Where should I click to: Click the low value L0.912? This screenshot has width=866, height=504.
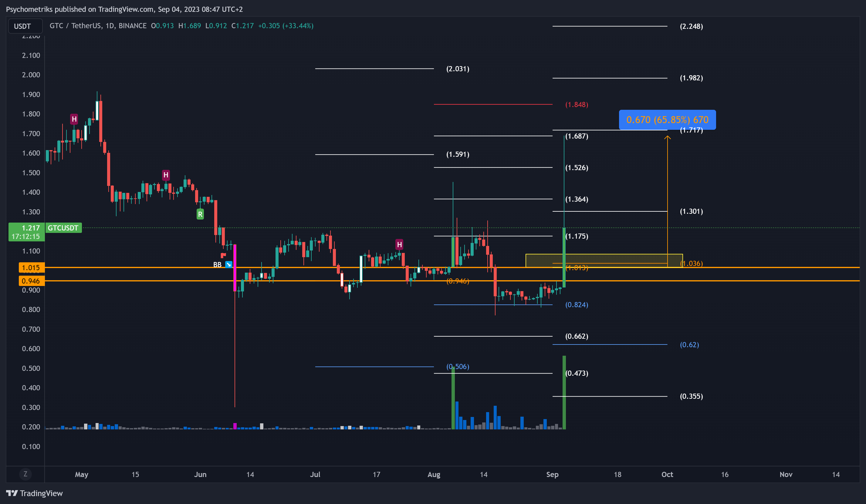coord(216,26)
